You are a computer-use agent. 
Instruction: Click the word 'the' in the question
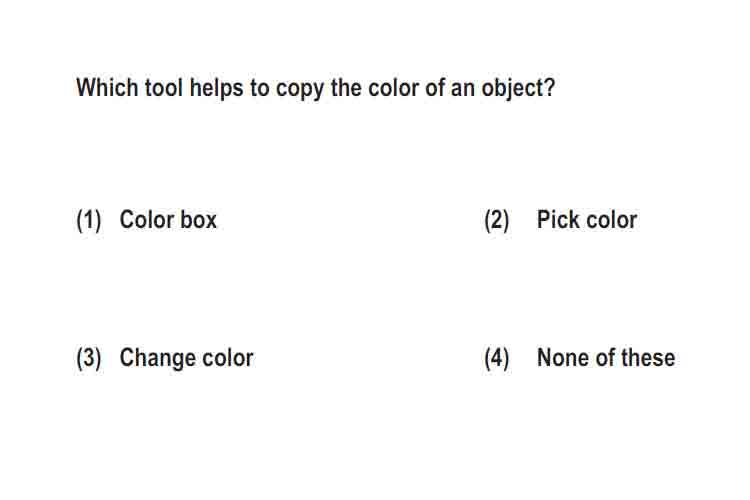coord(346,88)
